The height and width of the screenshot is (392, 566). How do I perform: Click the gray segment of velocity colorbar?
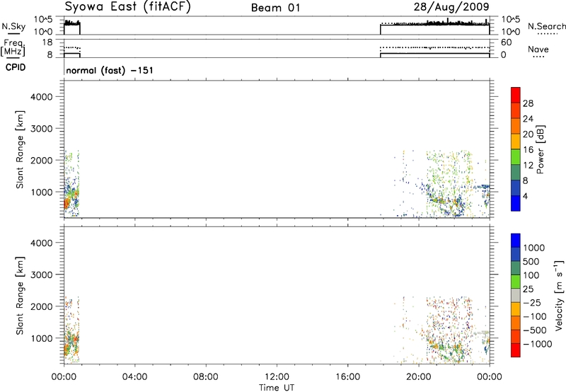[x=516, y=295]
